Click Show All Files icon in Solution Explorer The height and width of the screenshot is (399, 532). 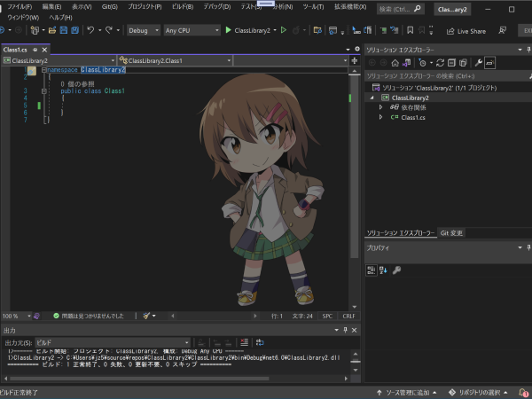(x=463, y=63)
